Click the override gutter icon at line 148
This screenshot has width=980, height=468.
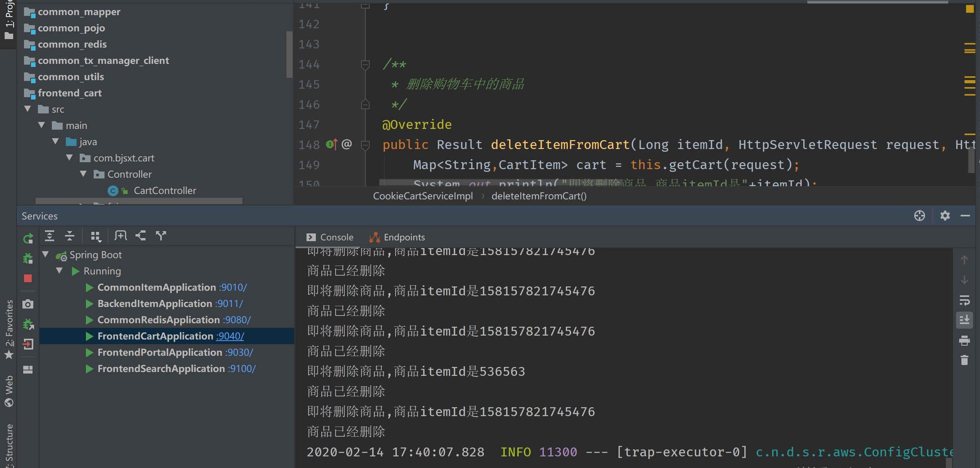[332, 144]
